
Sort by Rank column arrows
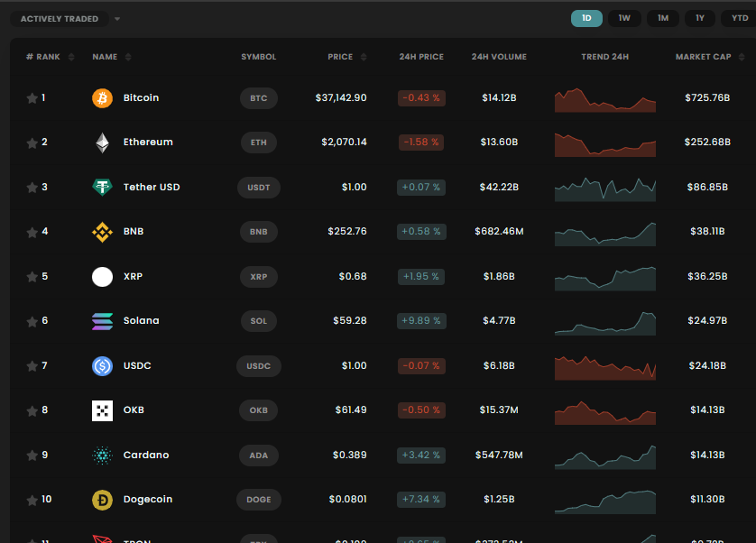point(71,57)
